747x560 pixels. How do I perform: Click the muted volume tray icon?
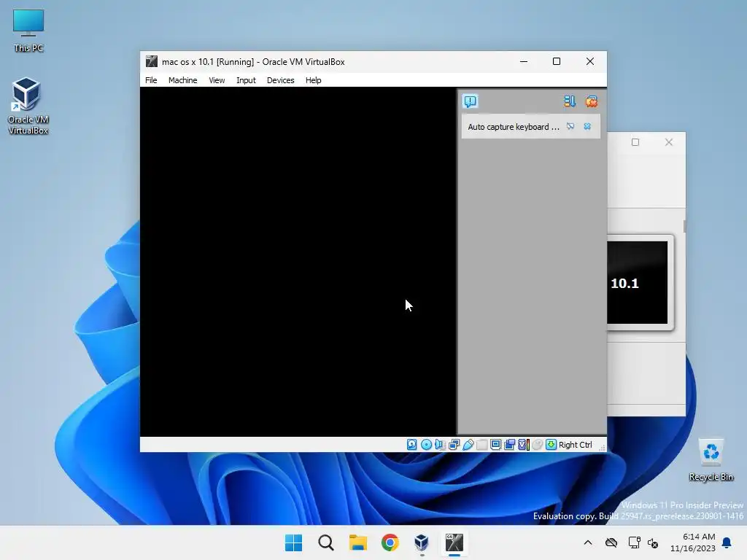tap(653, 542)
